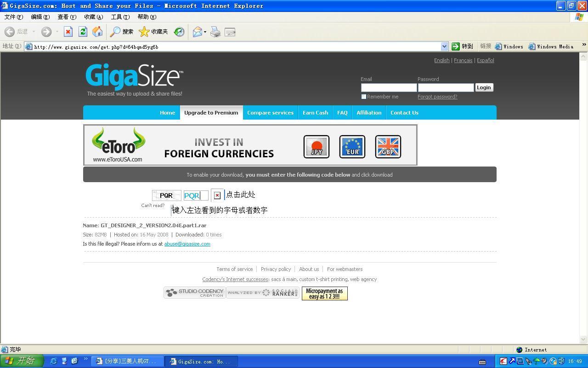Click the Stop loading toolbar icon
This screenshot has width=588, height=368.
(x=68, y=32)
